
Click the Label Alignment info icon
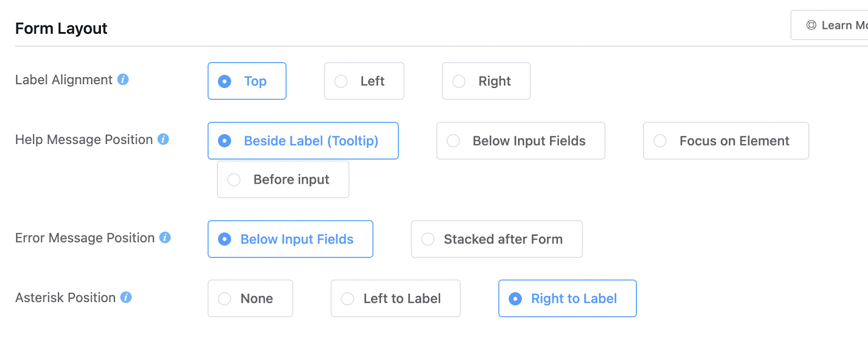(123, 79)
